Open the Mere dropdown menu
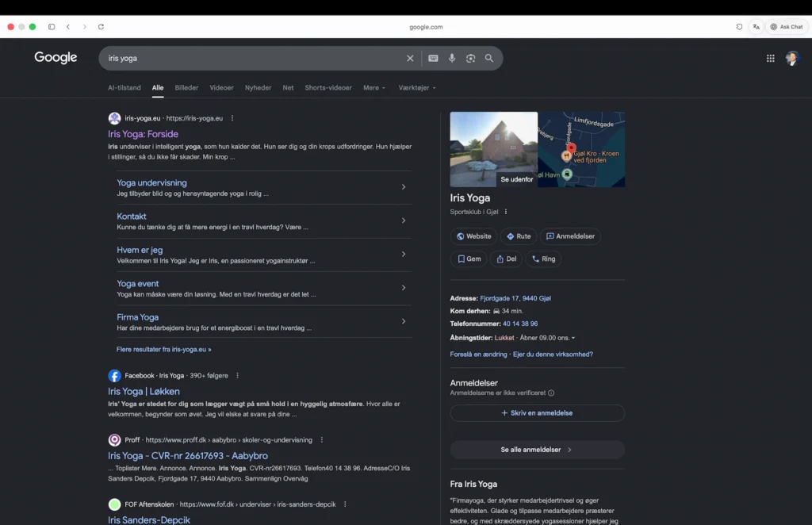This screenshot has height=525, width=812. tap(374, 88)
